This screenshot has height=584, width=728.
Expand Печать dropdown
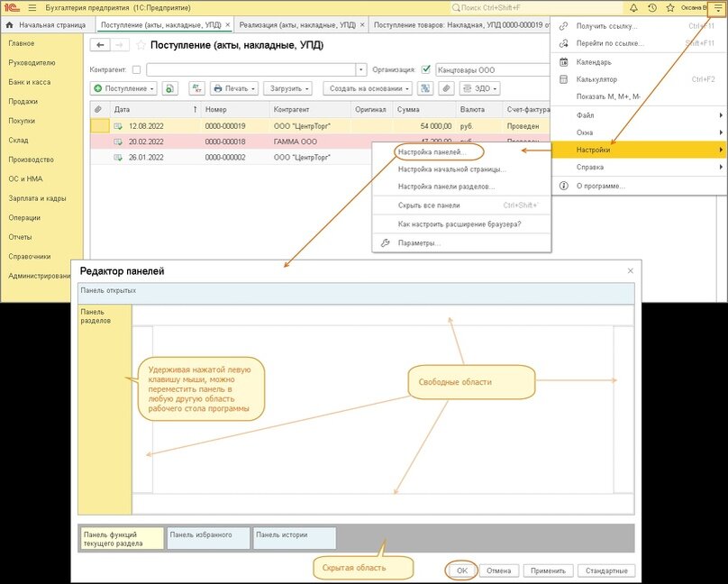pyautogui.click(x=253, y=88)
